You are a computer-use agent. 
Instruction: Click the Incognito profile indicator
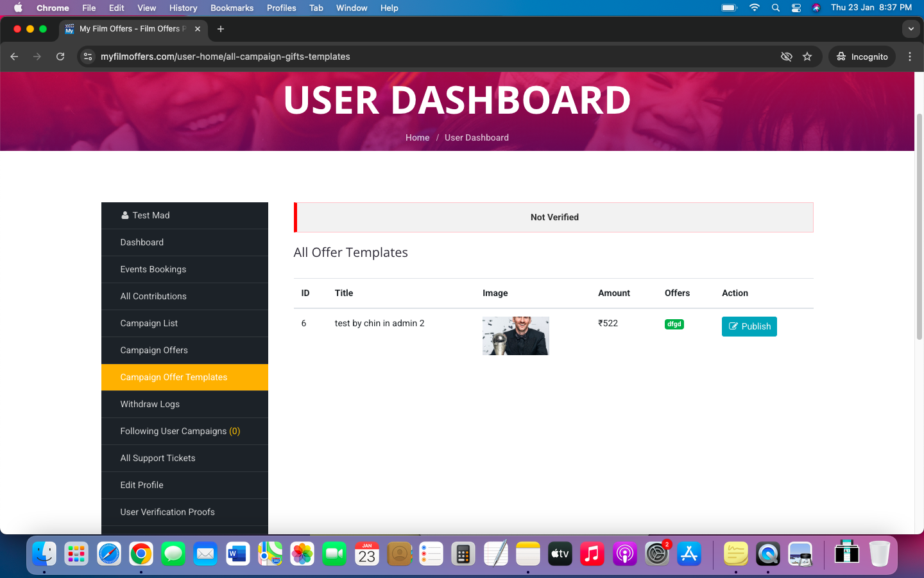(x=862, y=57)
